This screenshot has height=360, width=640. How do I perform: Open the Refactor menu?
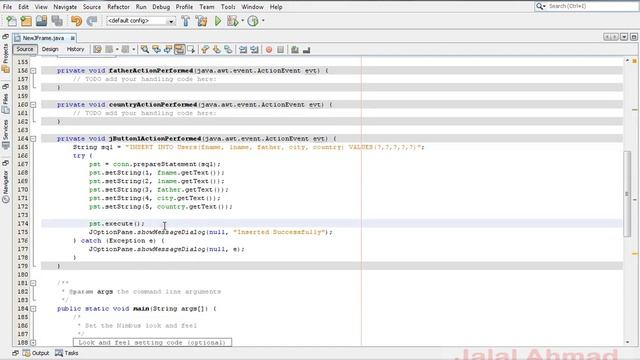[x=118, y=7]
